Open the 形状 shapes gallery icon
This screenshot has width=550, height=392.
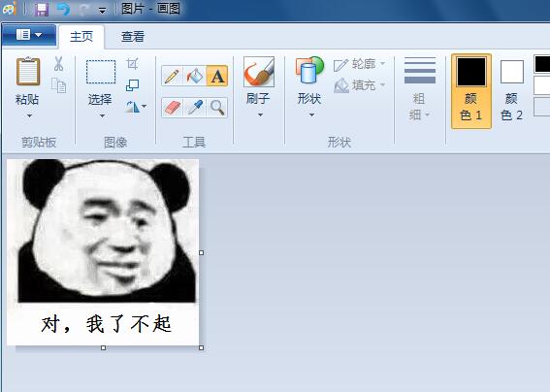309,70
